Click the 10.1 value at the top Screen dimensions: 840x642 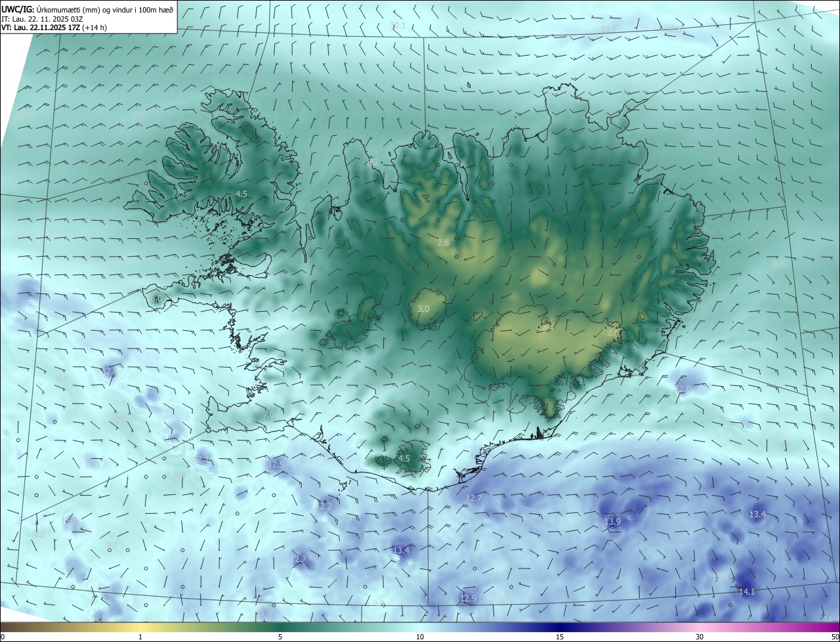click(x=398, y=26)
